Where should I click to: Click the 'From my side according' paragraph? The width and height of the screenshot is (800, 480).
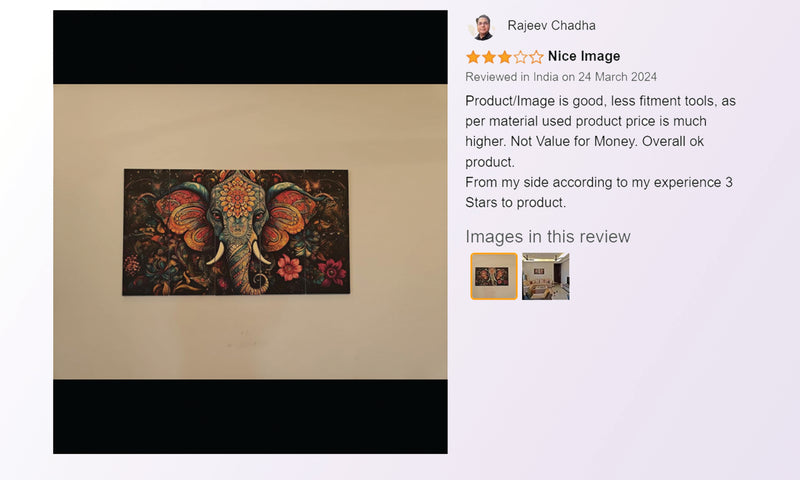598,192
